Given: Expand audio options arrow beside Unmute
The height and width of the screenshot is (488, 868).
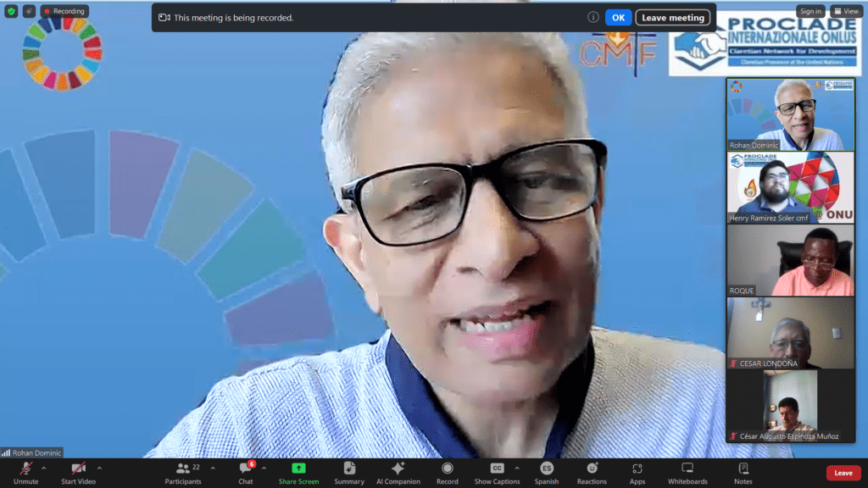Looking at the screenshot, I should coord(44,468).
